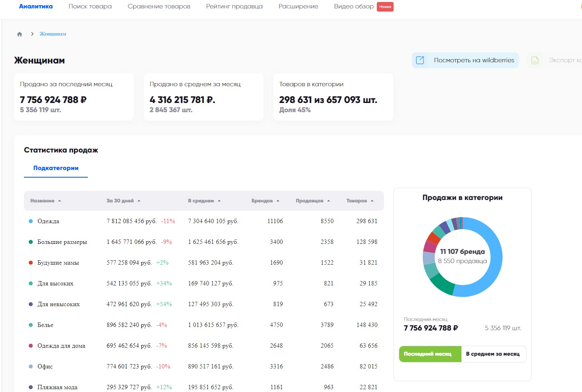Click 11 107 бренда in donut center
The height and width of the screenshot is (392, 582).
[x=462, y=251]
